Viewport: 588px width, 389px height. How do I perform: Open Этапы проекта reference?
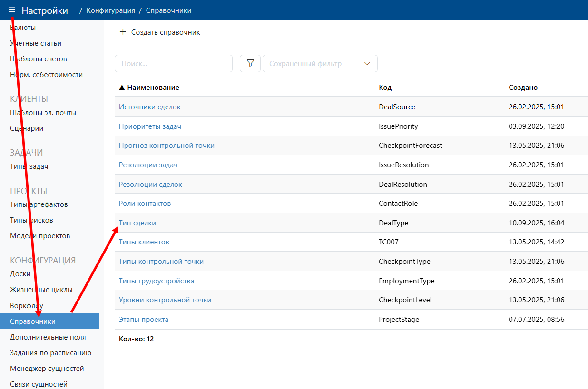[x=144, y=320]
